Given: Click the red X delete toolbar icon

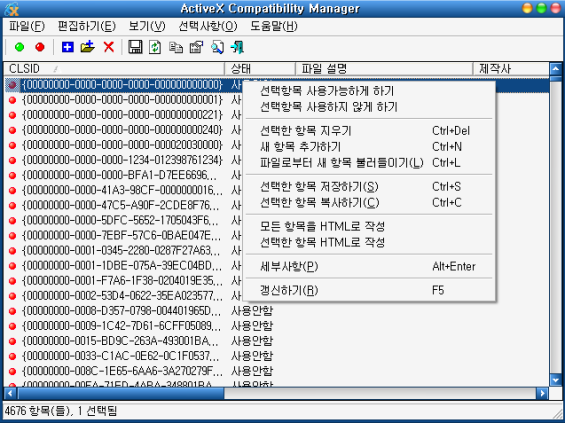Looking at the screenshot, I should [109, 47].
